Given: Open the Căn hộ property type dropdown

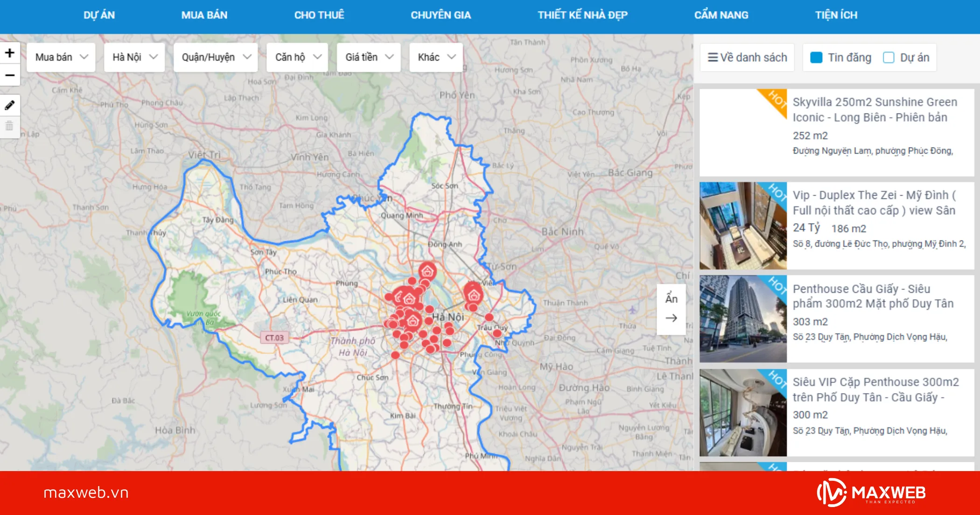Looking at the screenshot, I should (297, 57).
